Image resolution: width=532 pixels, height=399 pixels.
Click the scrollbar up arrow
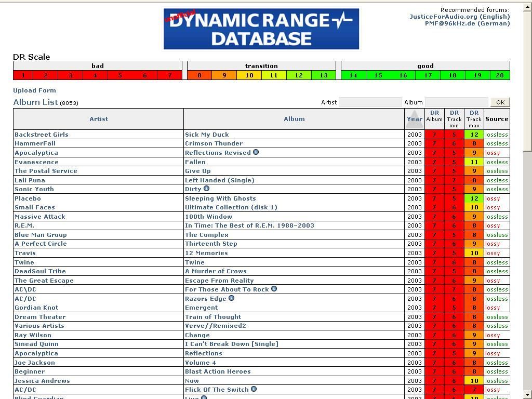[x=528, y=7]
